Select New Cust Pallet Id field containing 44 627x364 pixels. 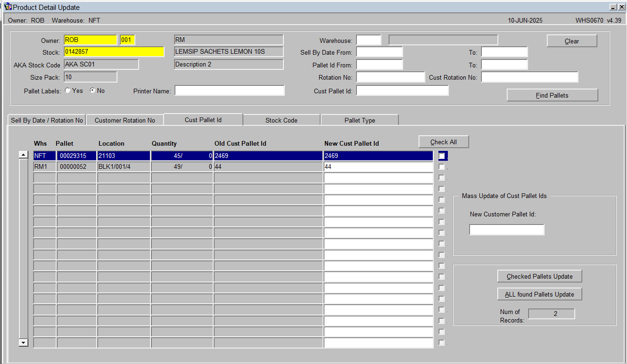pos(378,167)
